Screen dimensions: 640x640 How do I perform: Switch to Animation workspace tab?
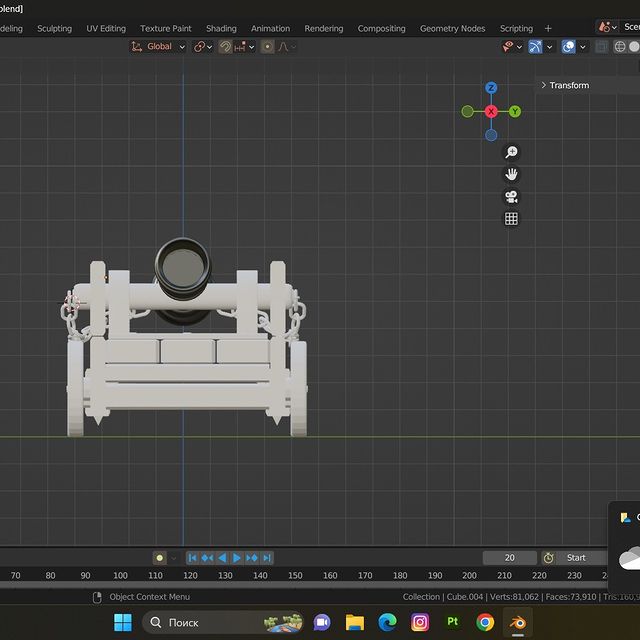pos(270,29)
